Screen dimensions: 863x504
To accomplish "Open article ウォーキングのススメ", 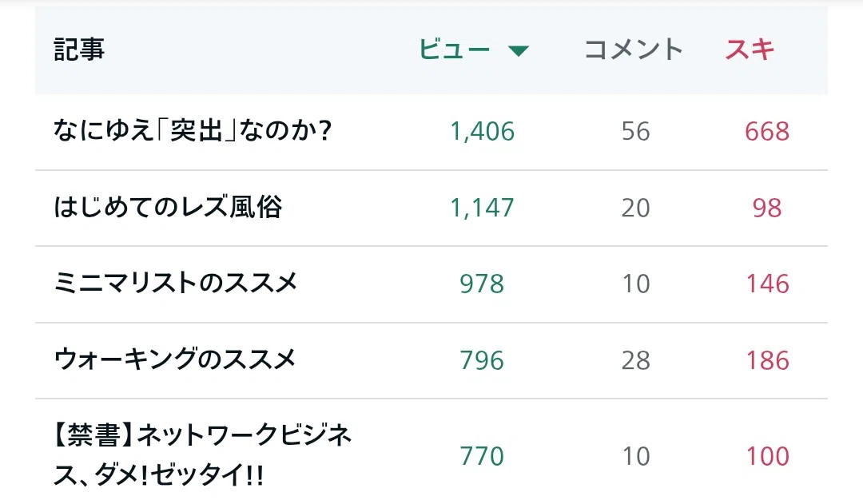I will point(175,360).
